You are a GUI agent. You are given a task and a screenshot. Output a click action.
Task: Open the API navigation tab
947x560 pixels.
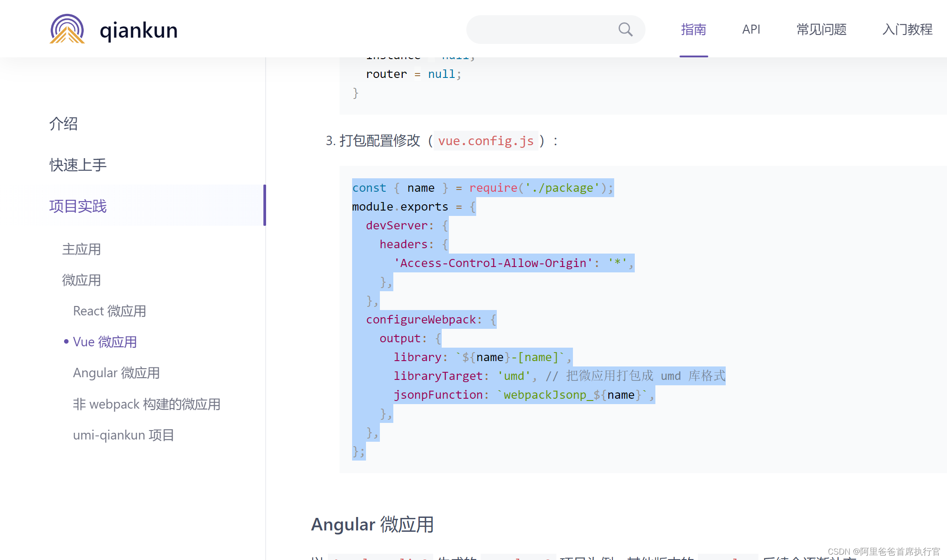[751, 30]
